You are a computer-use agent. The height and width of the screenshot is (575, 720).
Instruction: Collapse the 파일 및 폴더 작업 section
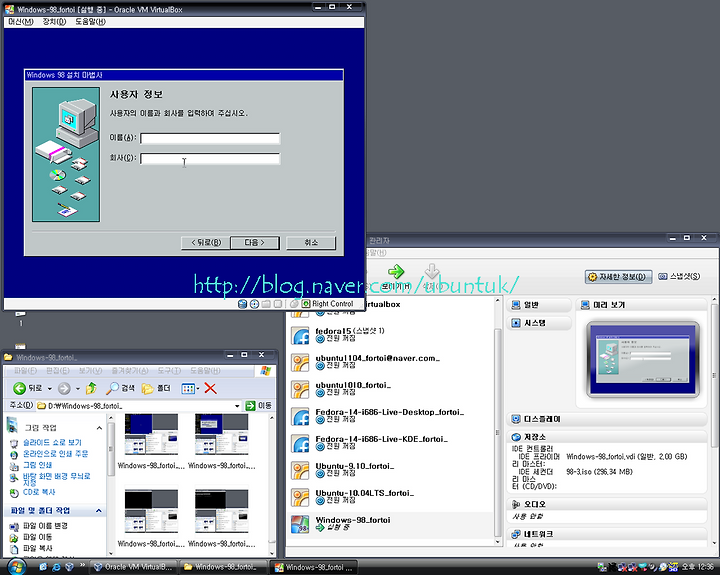[x=99, y=511]
